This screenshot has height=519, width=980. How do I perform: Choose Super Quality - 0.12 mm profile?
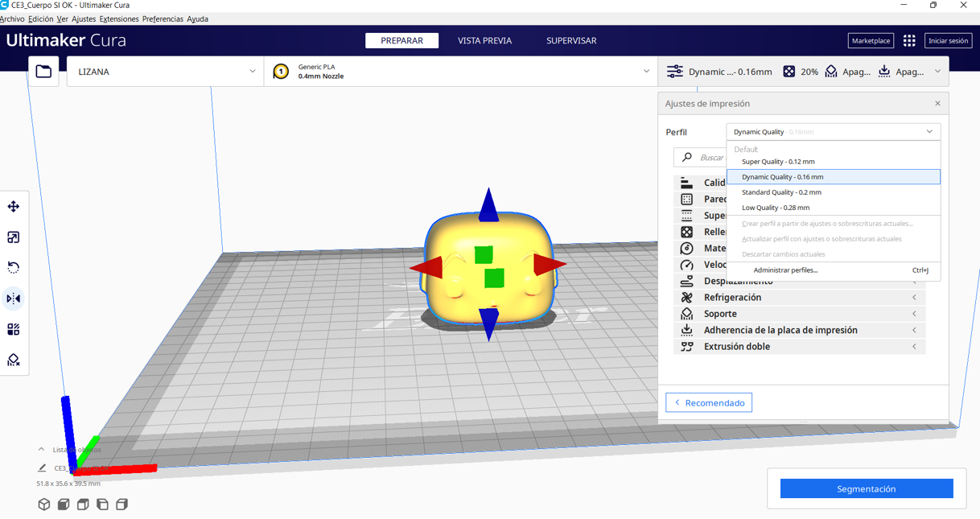pyautogui.click(x=833, y=162)
